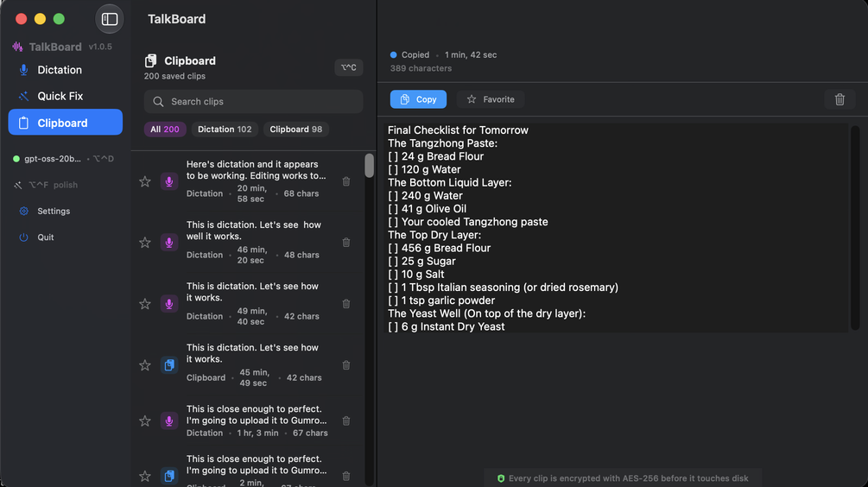Open clip 'Here's dictation and it appears'
This screenshot has width=868, height=487.
[x=247, y=181]
